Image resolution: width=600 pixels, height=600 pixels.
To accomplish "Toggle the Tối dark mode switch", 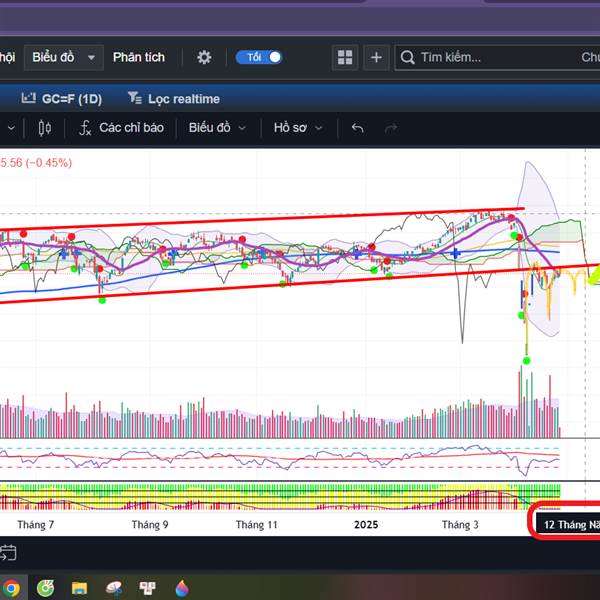I will [x=259, y=57].
